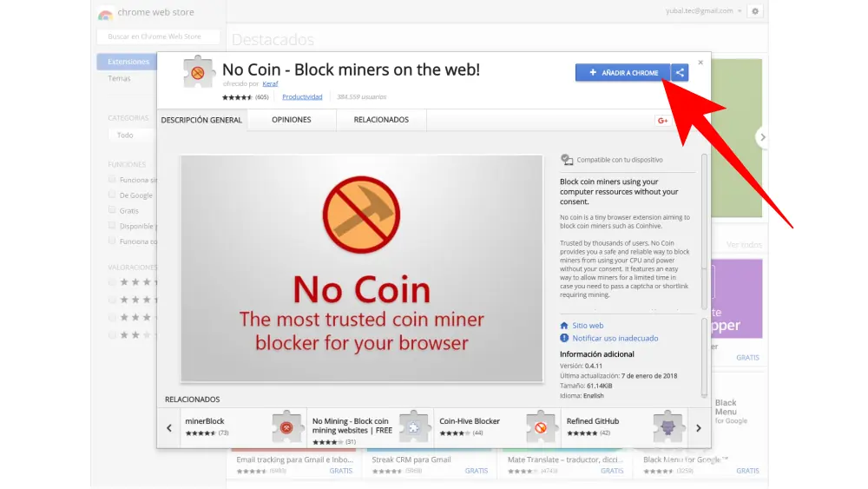Toggle the Funciona con Google Drive checkbox
Screen dimensions: 868x489
(112, 241)
